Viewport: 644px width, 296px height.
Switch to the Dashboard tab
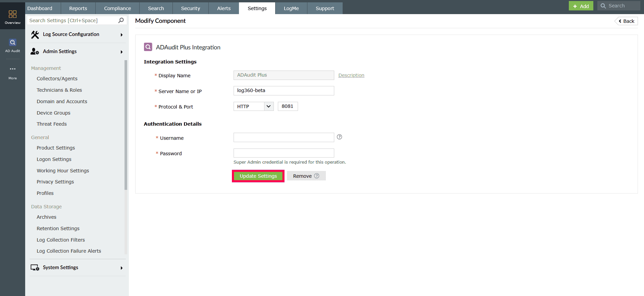click(40, 8)
